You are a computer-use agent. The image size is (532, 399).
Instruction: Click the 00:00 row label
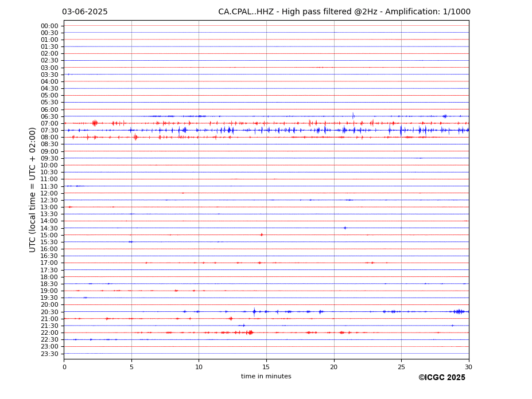49,26
